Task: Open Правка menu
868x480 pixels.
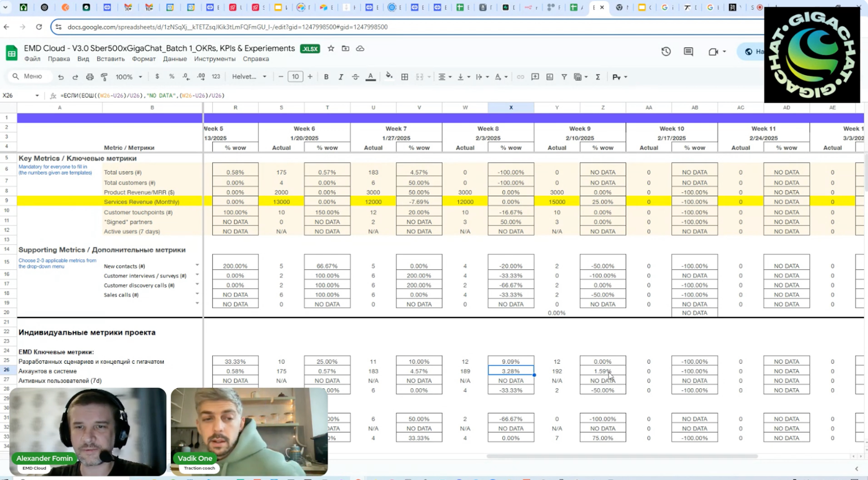Action: (x=59, y=59)
